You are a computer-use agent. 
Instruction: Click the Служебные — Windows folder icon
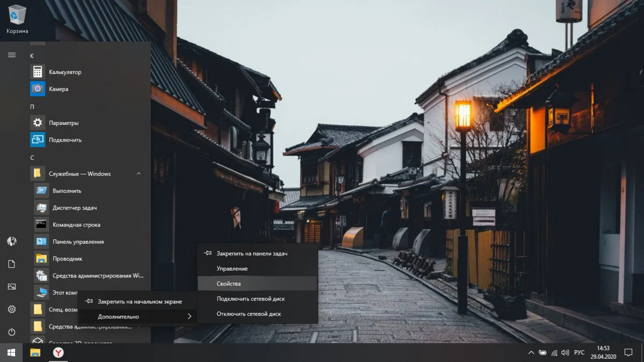click(38, 174)
